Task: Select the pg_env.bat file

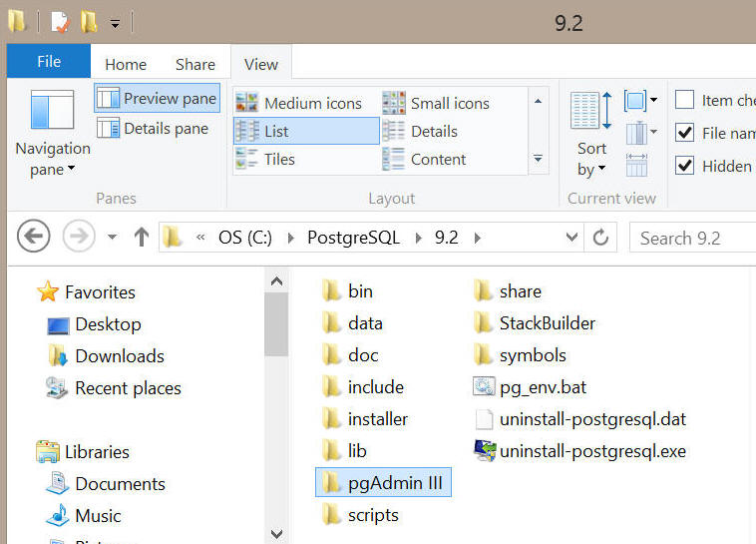Action: pyautogui.click(x=531, y=387)
